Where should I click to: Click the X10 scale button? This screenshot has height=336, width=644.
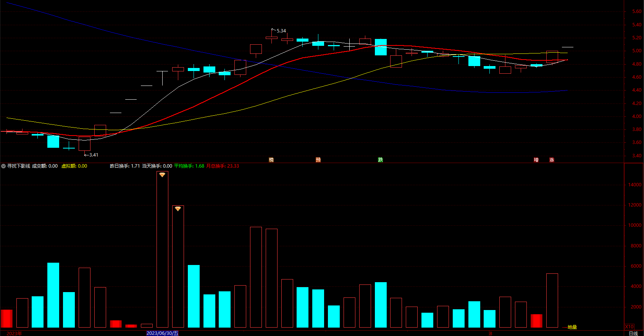(x=629, y=327)
